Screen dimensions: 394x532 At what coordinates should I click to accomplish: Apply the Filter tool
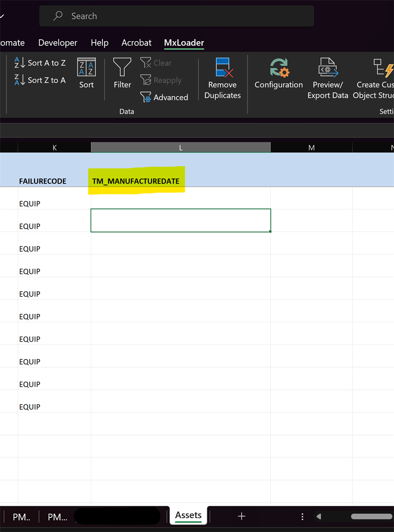[x=122, y=75]
